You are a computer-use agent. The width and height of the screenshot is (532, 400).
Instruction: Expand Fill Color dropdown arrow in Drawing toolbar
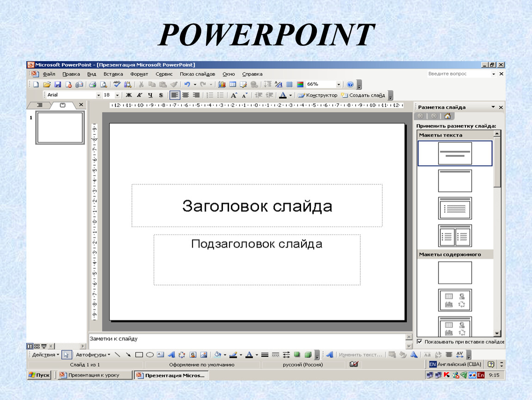225,355
